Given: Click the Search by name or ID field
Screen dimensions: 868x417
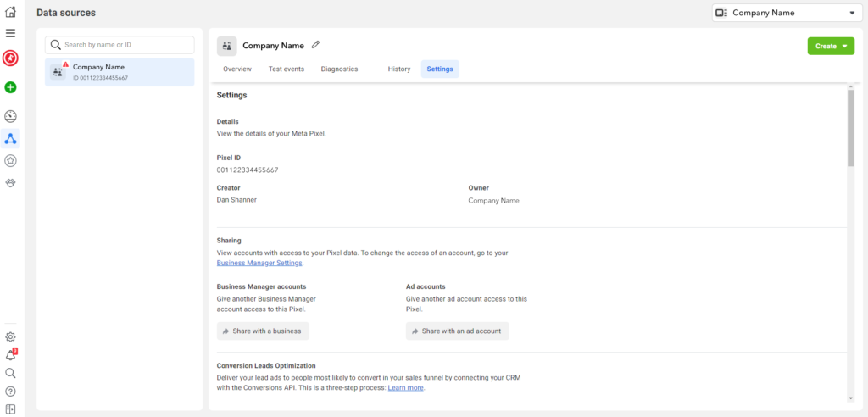Looking at the screenshot, I should click(120, 45).
